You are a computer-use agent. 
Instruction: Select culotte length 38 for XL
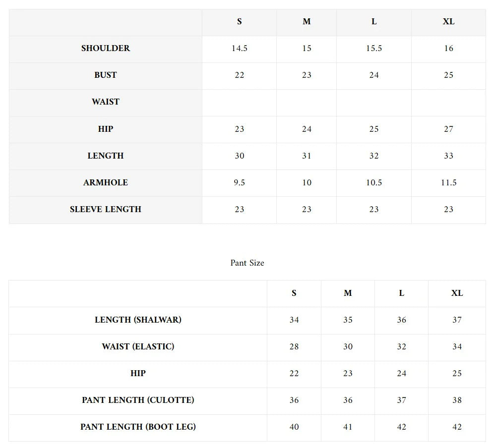[x=457, y=400]
